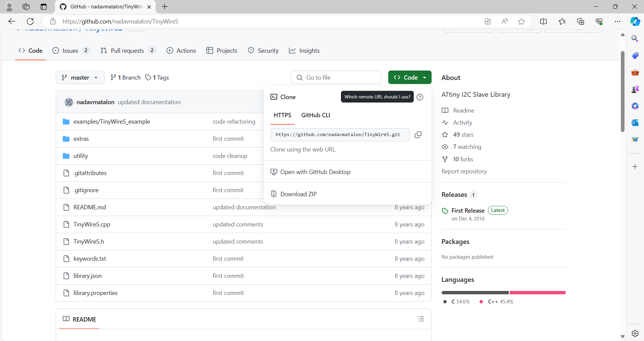Choose Open with GitHub Desktop
644x341 pixels.
click(348, 172)
